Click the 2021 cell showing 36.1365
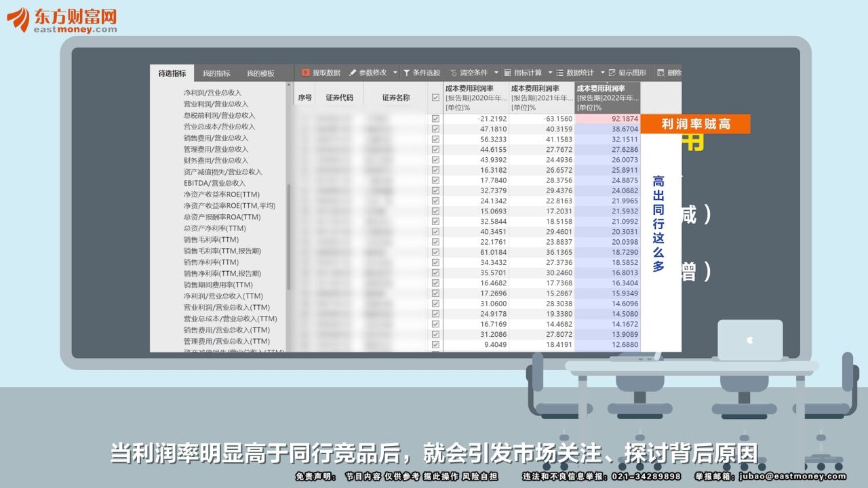868x488 pixels. (x=542, y=252)
